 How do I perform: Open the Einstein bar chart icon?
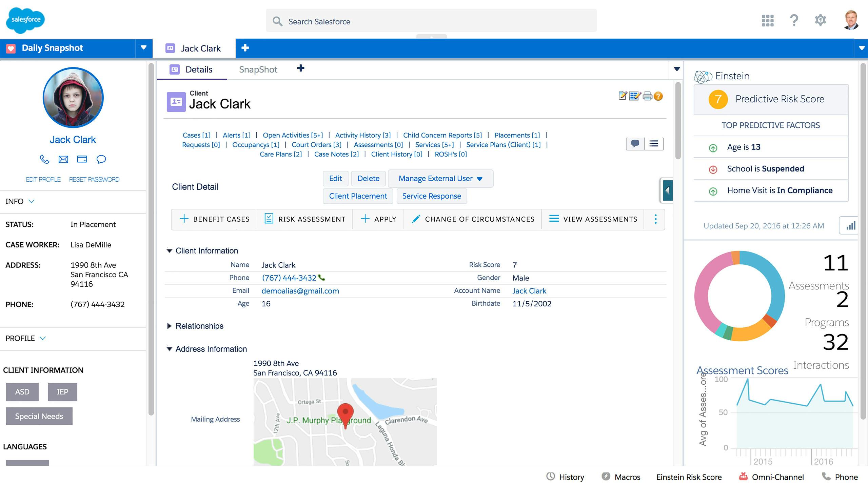850,225
